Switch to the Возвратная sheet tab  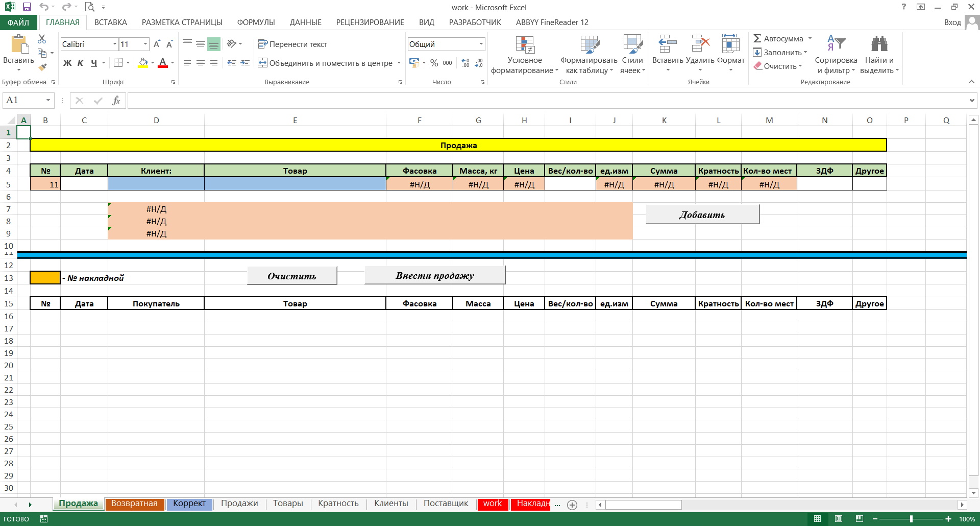tap(134, 504)
